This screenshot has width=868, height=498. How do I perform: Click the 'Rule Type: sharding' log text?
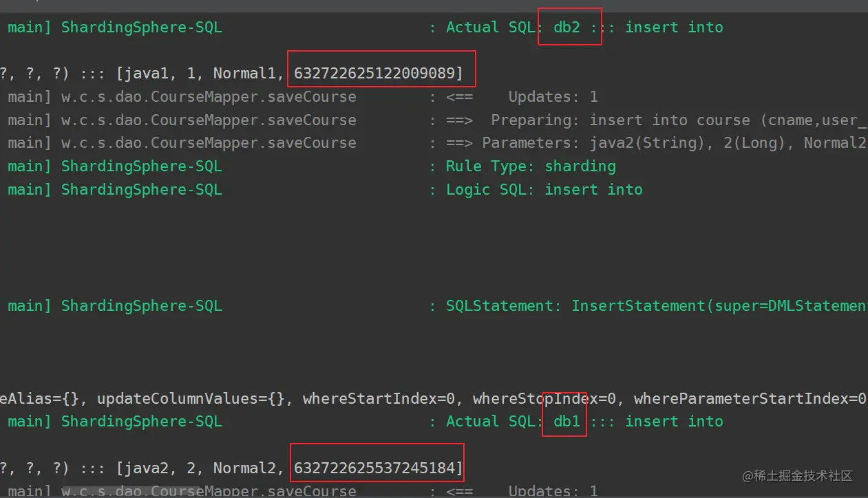point(531,166)
